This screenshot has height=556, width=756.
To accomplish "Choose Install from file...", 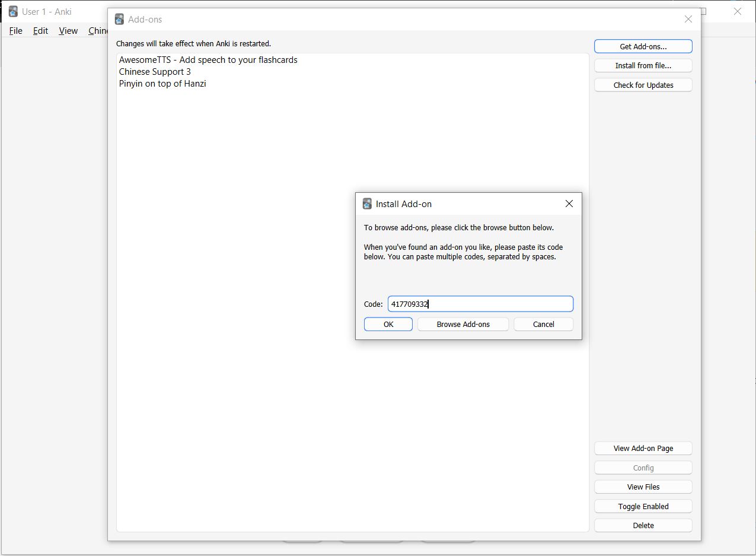I will tap(643, 66).
